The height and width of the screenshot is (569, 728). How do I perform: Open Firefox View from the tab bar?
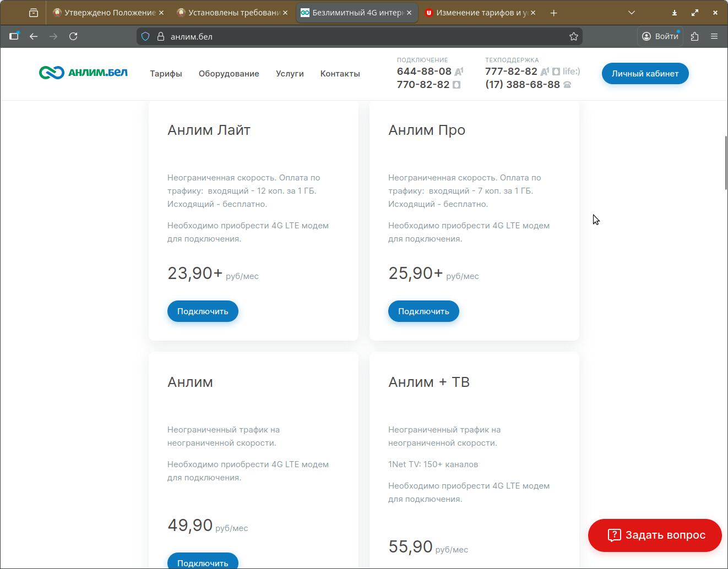(34, 13)
